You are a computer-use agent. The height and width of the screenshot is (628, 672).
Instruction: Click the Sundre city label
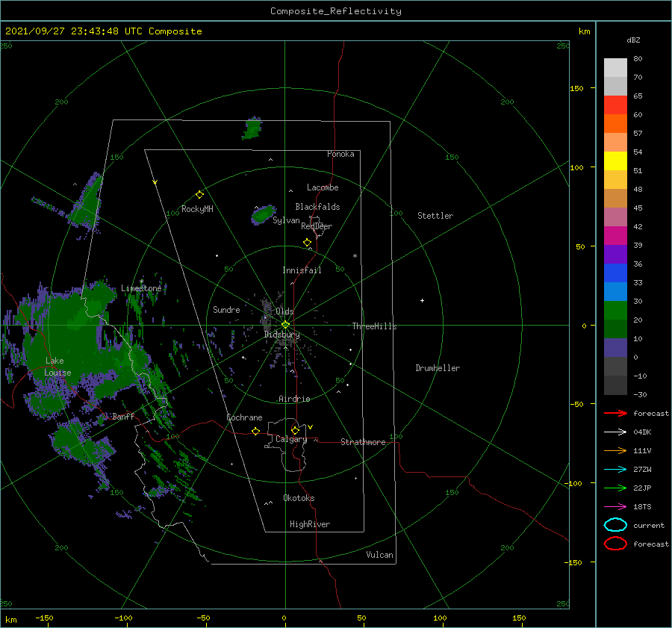226,309
